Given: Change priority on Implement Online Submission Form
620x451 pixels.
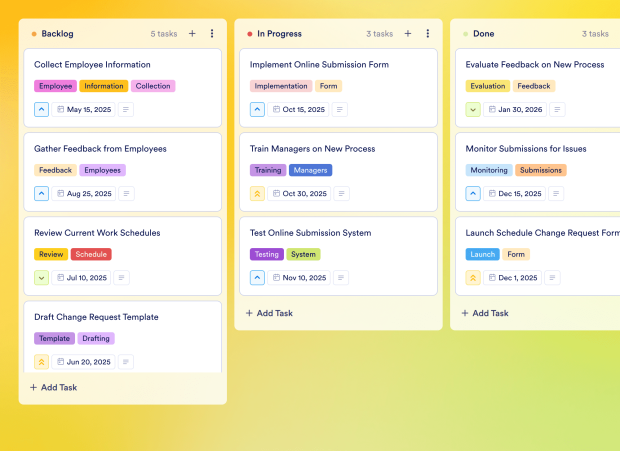Looking at the screenshot, I should click(x=257, y=110).
